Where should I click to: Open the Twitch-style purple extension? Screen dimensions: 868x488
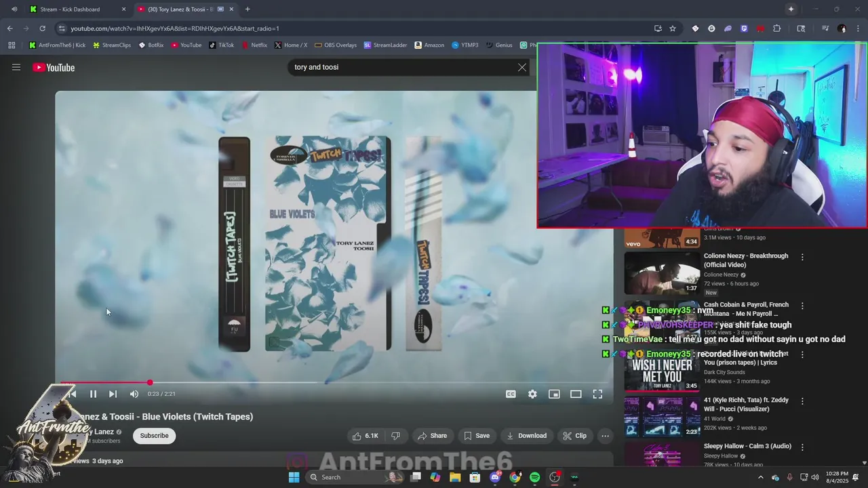pos(744,28)
